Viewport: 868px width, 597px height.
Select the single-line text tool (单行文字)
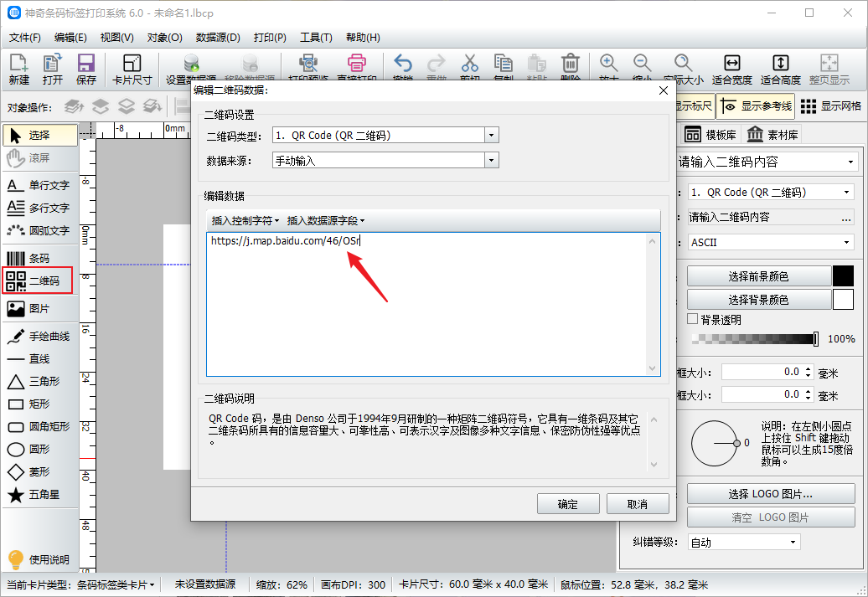[40, 185]
